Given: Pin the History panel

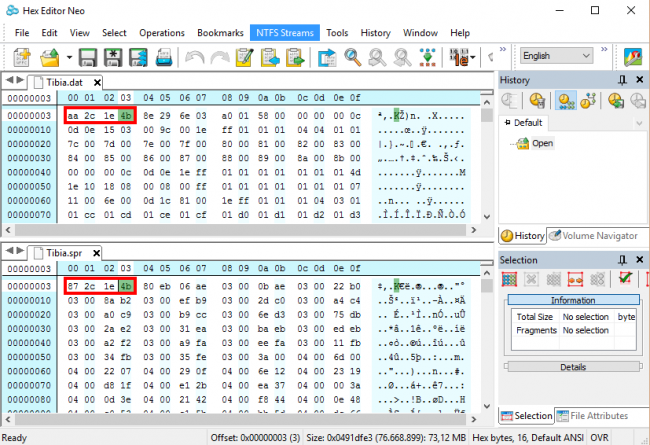Looking at the screenshot, I should [622, 80].
